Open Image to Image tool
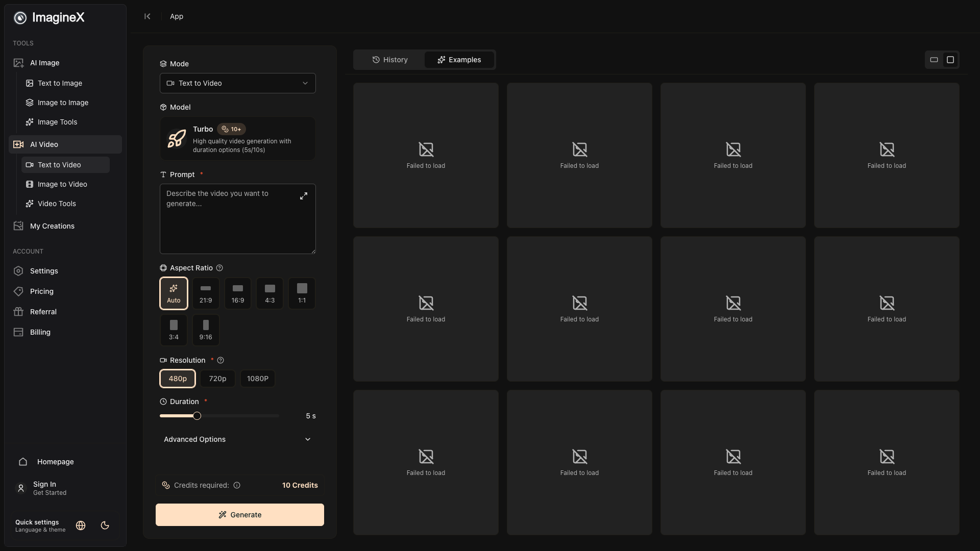The width and height of the screenshot is (980, 551). pos(65,103)
